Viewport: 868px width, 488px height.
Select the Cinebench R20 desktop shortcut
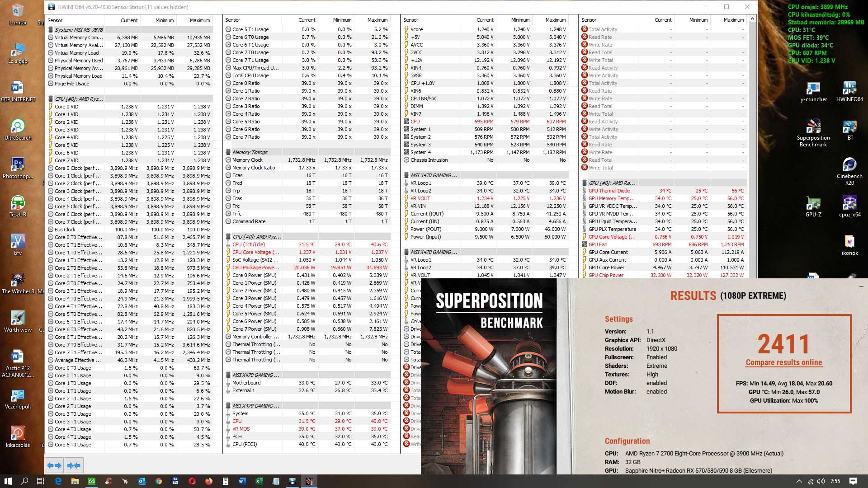point(849,172)
